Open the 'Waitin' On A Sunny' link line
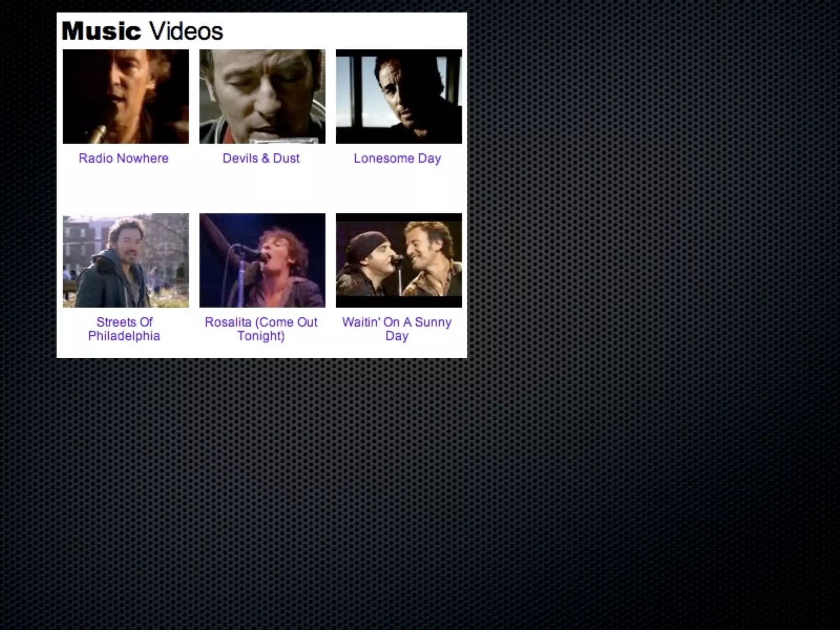The image size is (840, 630). tap(397, 322)
